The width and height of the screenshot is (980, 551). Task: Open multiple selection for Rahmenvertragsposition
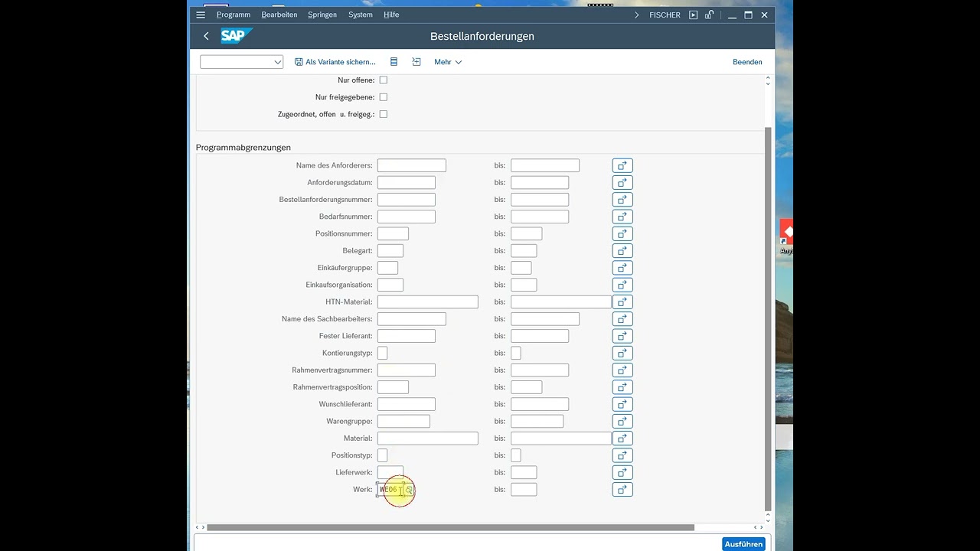point(622,387)
